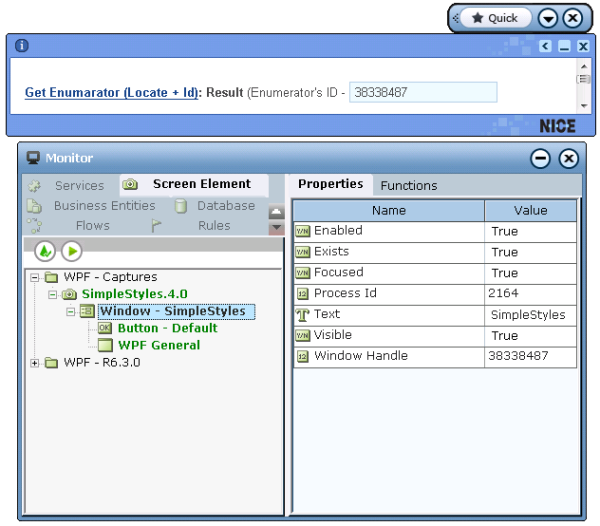Click the tab area down arrow

tap(276, 228)
